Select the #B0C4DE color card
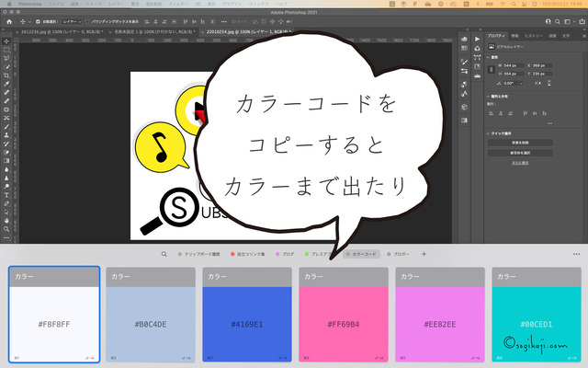Viewport: 588px width, 368px height. point(151,315)
